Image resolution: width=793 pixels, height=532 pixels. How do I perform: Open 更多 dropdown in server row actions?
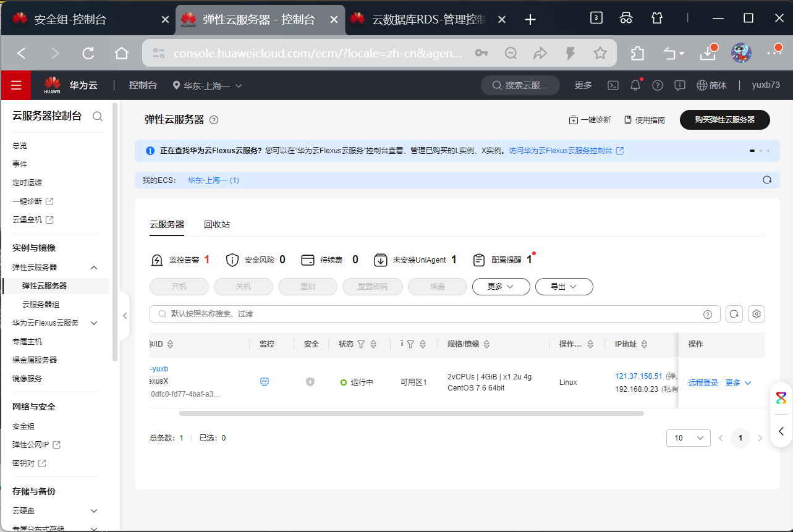pyautogui.click(x=739, y=383)
